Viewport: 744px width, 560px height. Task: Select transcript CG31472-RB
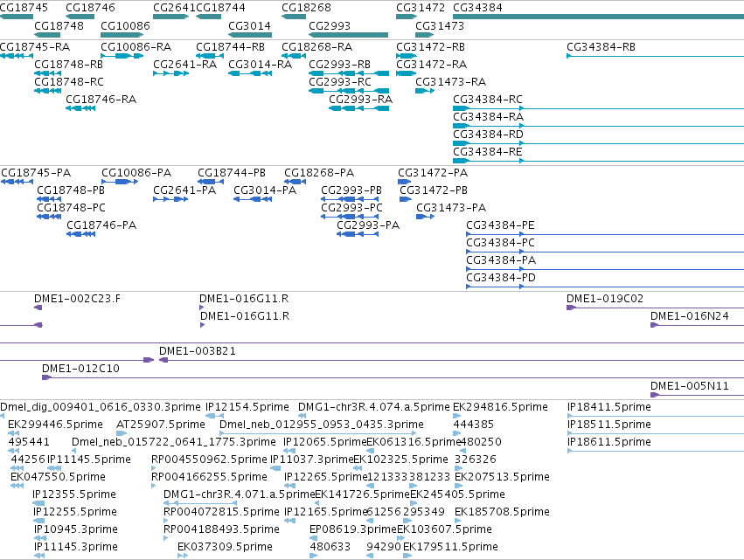tap(430, 47)
